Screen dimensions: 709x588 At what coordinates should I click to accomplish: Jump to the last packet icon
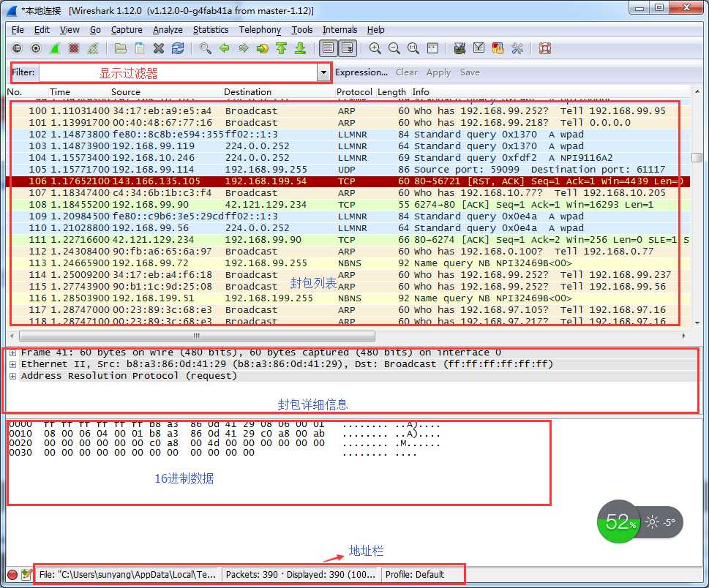[300, 48]
